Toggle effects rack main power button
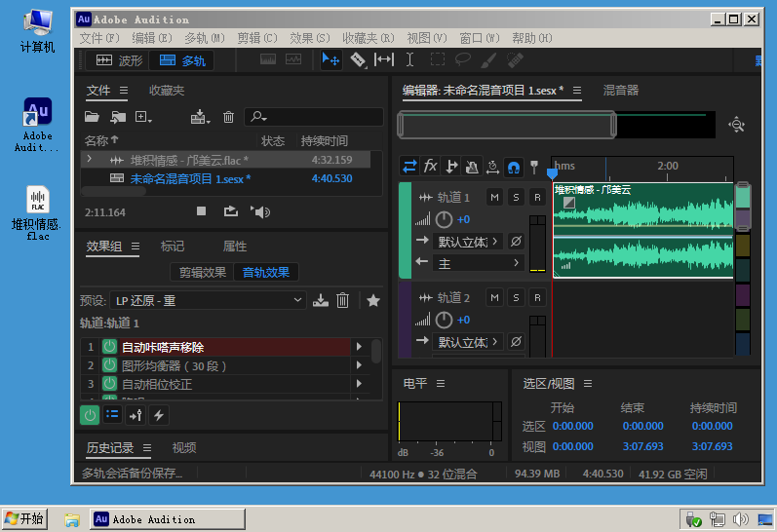The image size is (777, 532). point(90,415)
